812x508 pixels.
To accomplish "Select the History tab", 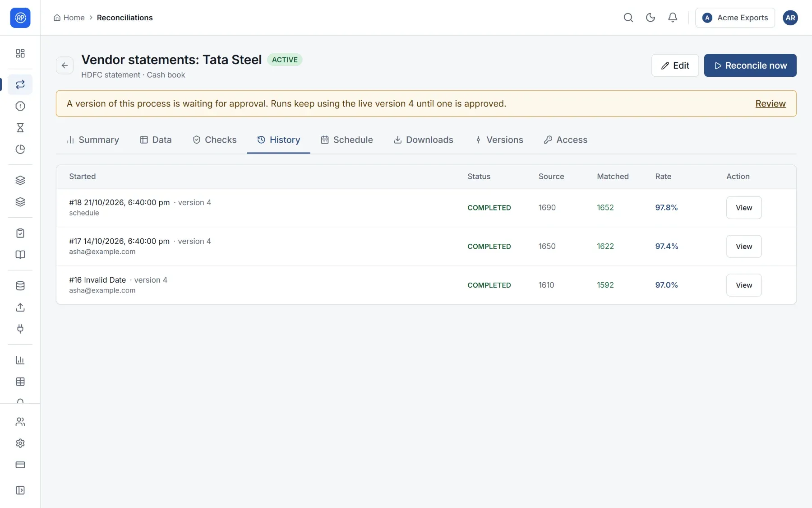I will click(x=278, y=140).
